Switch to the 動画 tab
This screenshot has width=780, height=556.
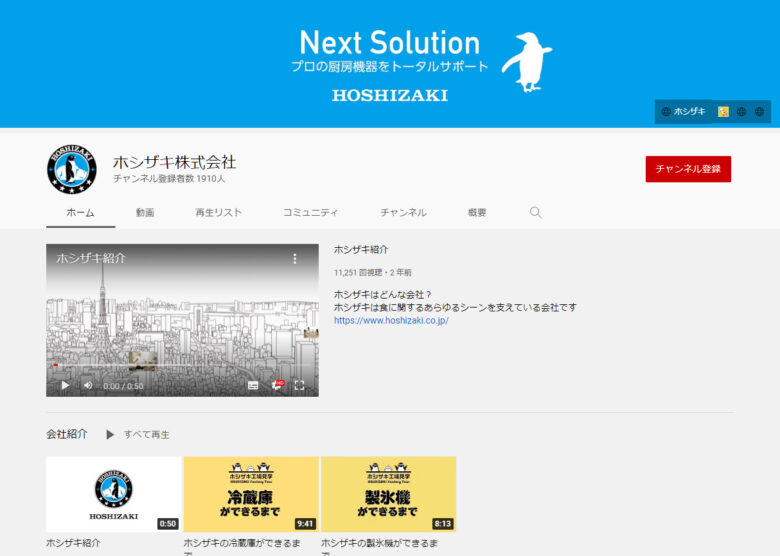point(145,213)
